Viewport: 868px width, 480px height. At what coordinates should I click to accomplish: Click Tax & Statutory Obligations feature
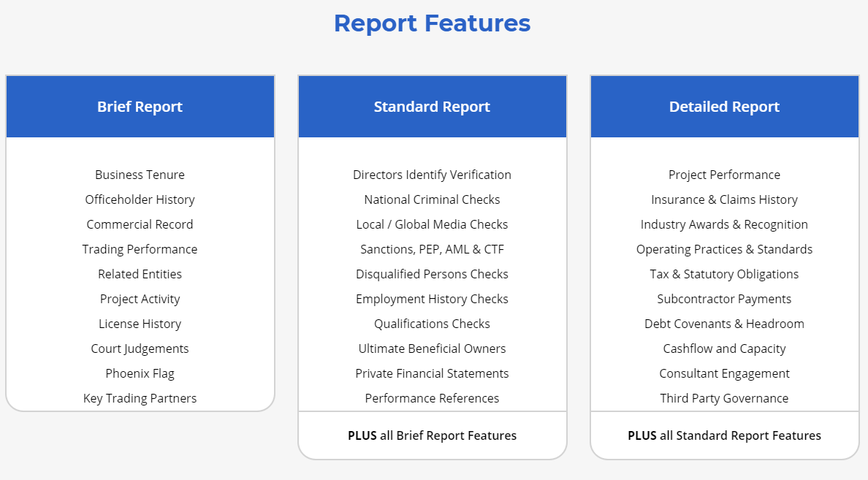click(x=725, y=275)
